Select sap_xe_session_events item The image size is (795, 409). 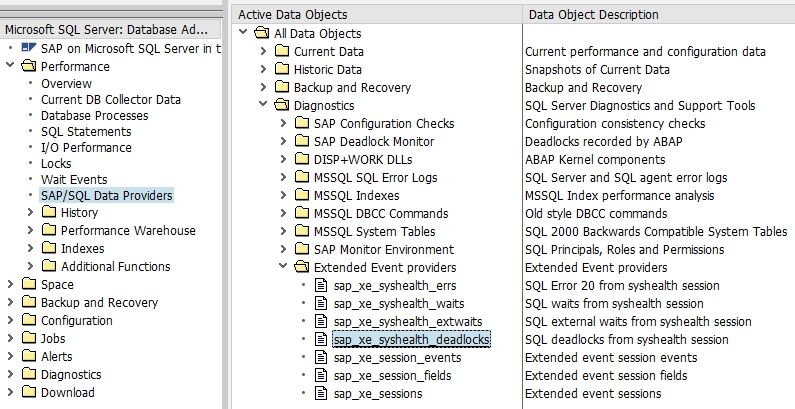pyautogui.click(x=397, y=358)
